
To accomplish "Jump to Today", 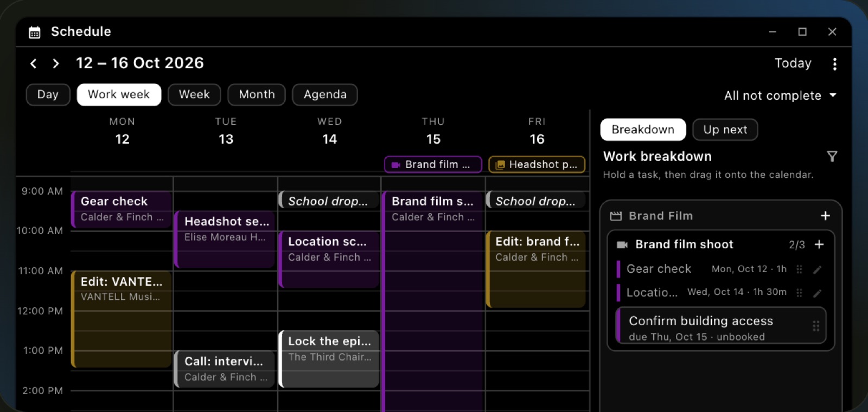I will click(x=793, y=63).
